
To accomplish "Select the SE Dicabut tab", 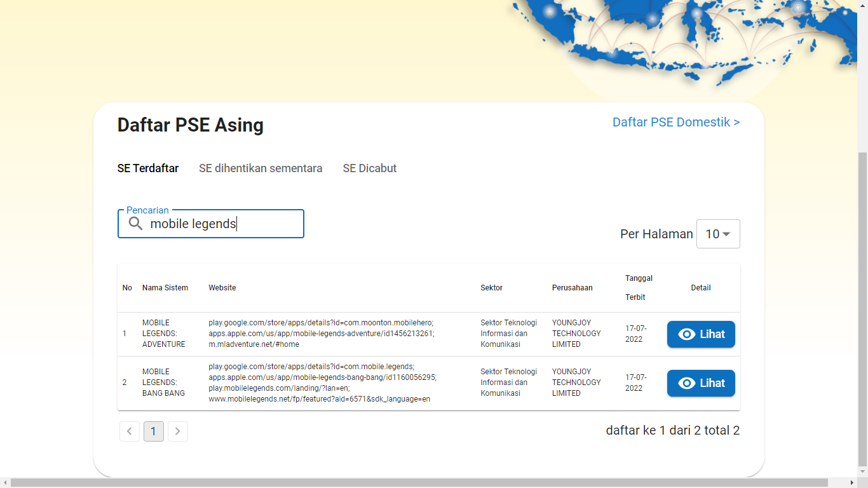I will click(x=370, y=168).
